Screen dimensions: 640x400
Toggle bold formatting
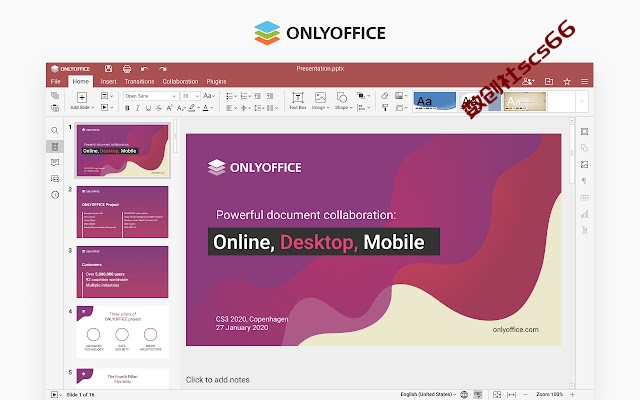[x=127, y=108]
